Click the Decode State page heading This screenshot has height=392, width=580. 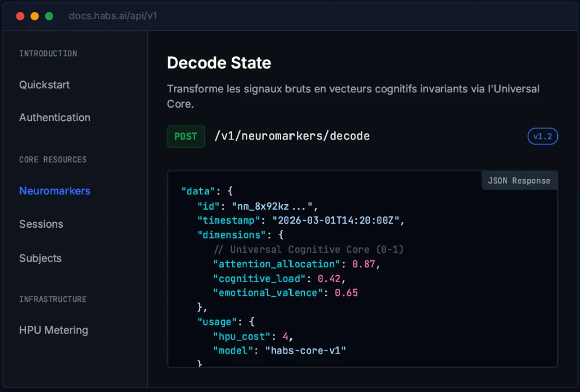(219, 63)
